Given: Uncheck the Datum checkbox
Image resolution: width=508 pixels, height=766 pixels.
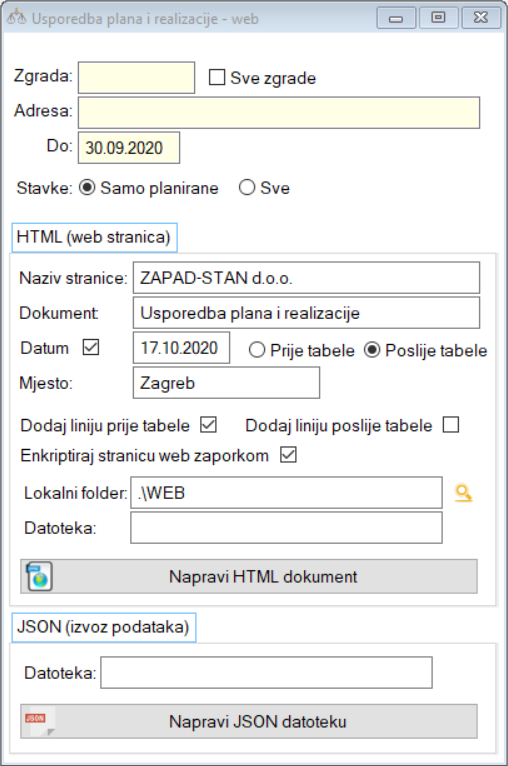Looking at the screenshot, I should point(91,347).
